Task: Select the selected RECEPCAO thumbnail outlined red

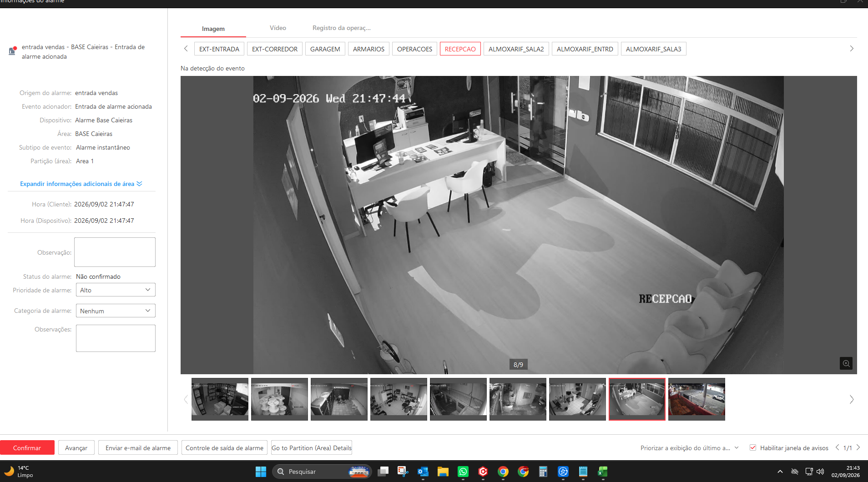Action: click(x=637, y=399)
